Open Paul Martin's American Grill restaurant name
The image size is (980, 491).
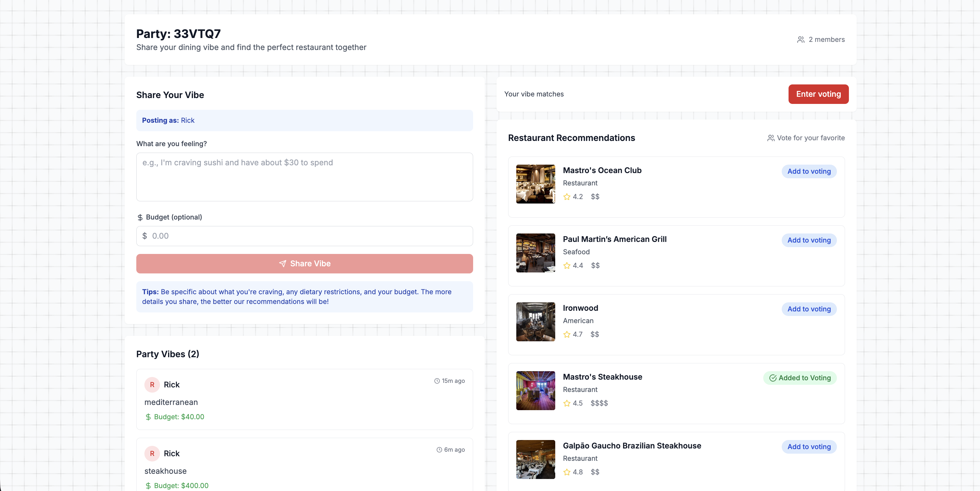tap(614, 239)
